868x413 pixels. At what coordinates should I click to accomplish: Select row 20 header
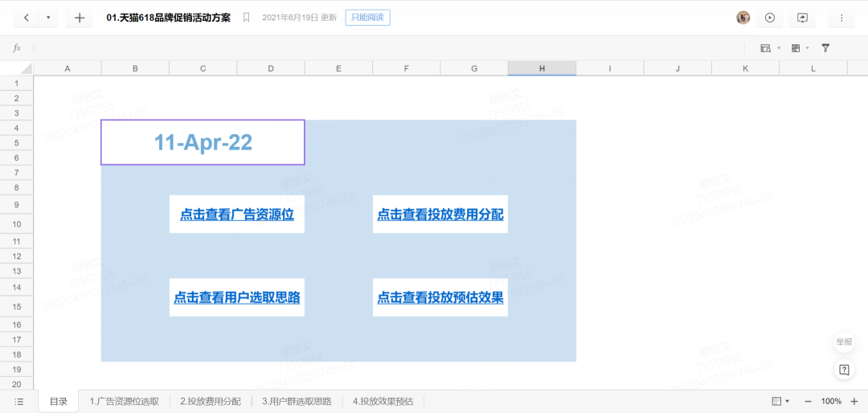17,383
